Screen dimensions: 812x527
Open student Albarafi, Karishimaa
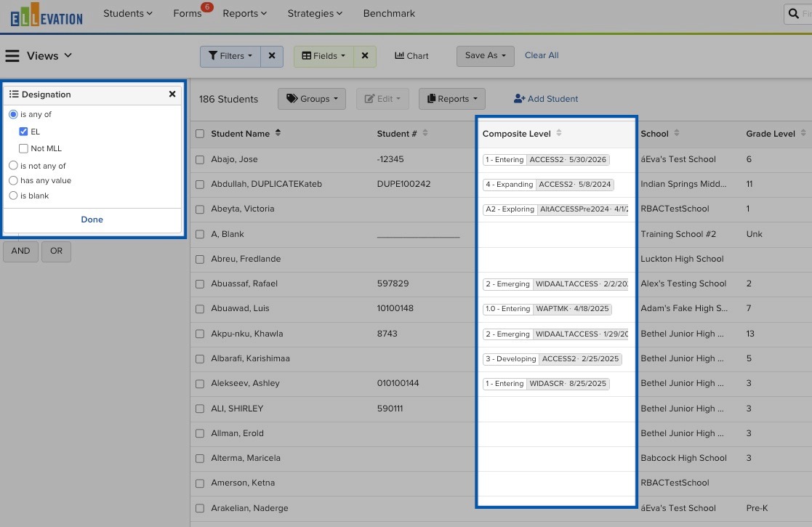click(251, 358)
